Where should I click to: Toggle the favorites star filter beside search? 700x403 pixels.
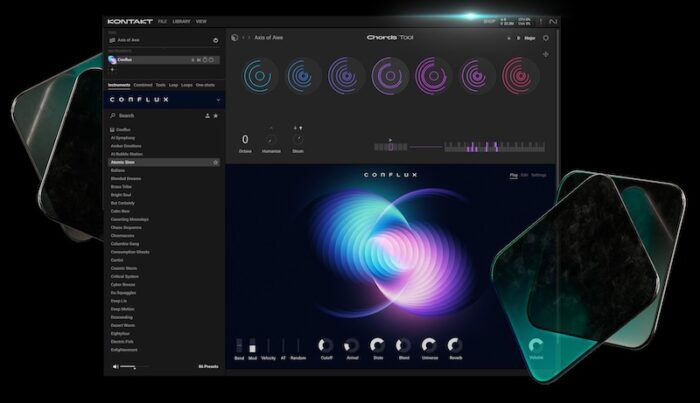[216, 116]
